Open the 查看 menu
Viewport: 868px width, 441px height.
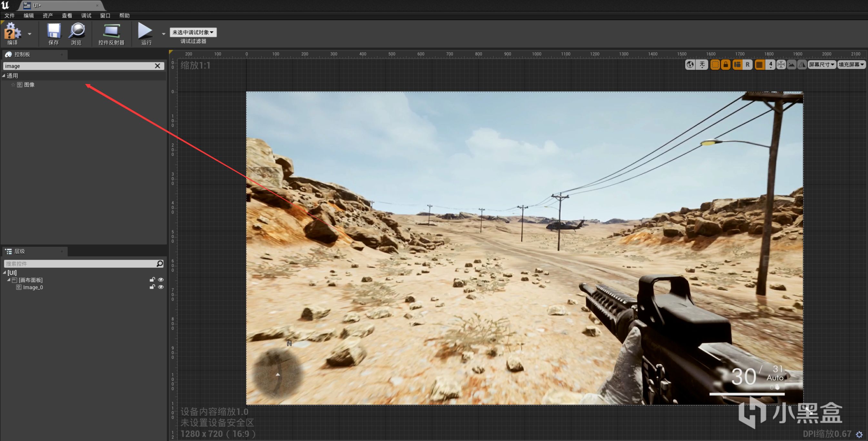click(x=67, y=15)
